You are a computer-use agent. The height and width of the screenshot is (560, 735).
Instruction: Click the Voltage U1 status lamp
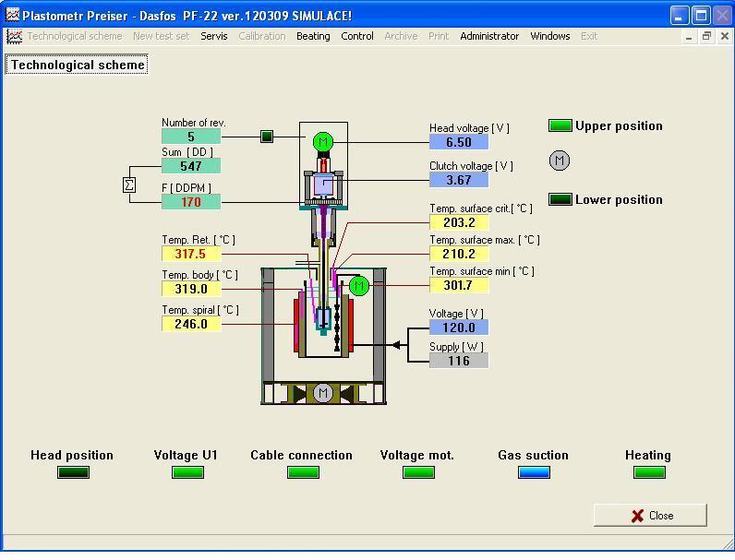pyautogui.click(x=187, y=472)
